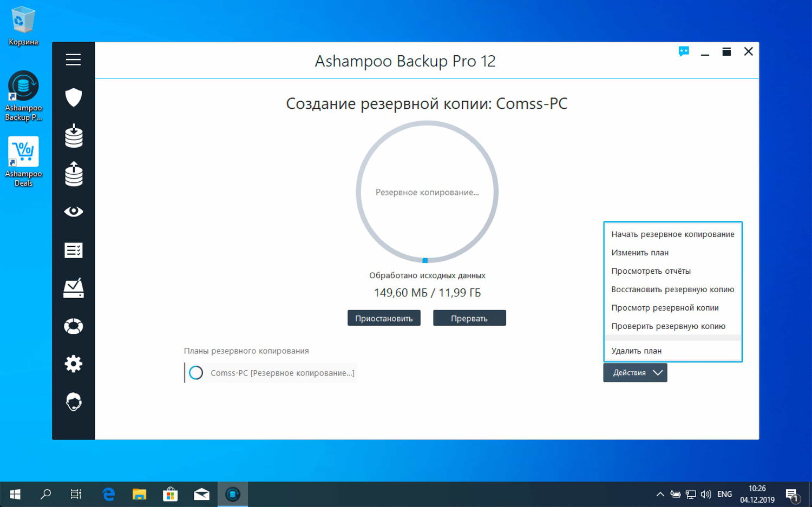
Task: Select the 'Comss-PC [Резервное копирование...]' plan row
Action: coord(271,373)
